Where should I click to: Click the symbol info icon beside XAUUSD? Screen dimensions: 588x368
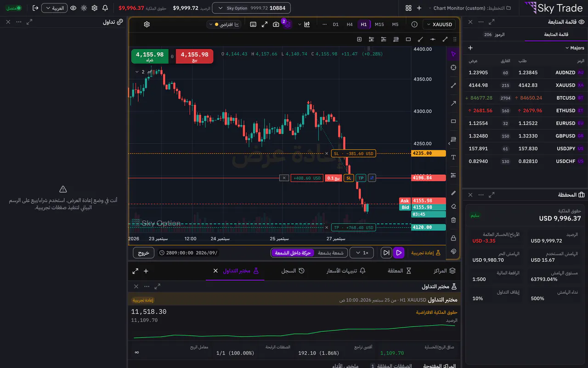pos(414,24)
